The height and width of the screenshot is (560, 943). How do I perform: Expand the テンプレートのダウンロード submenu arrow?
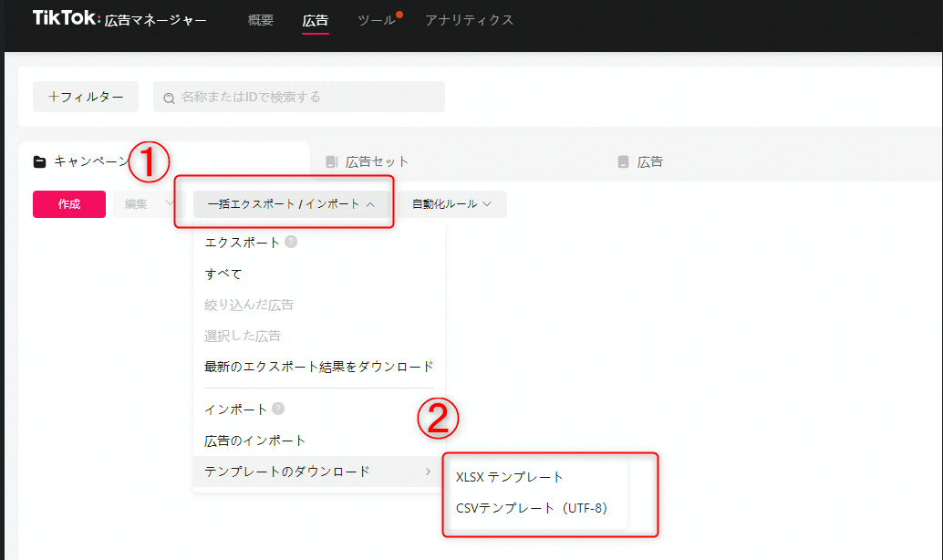428,472
